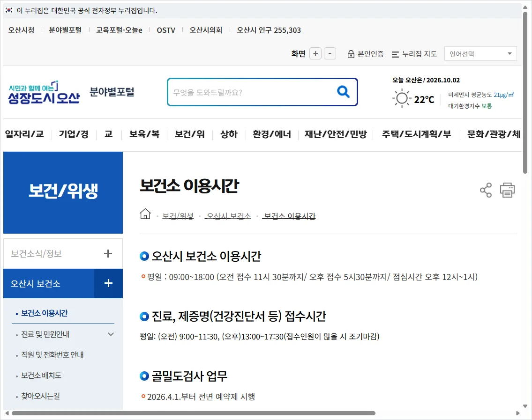Click 보건소 이용시간 breadcrumb link
The width and height of the screenshot is (532, 420).
[290, 216]
